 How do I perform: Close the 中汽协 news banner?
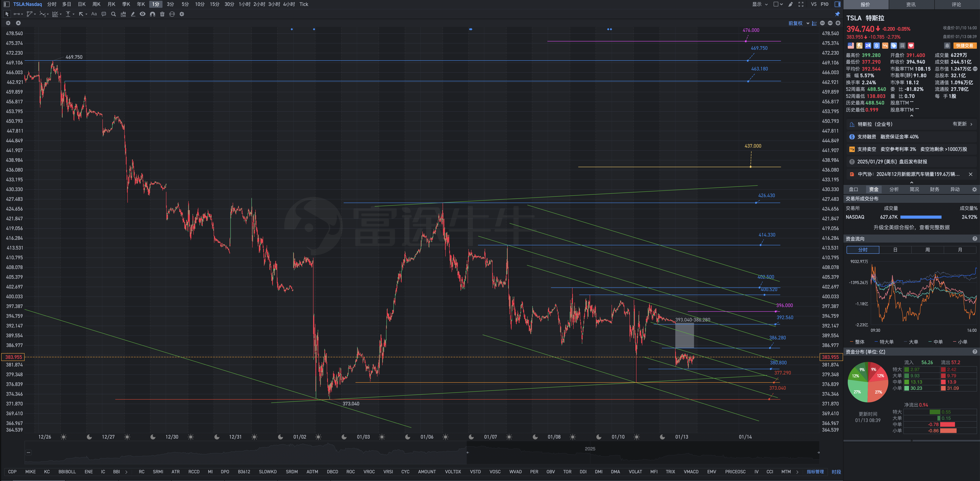pyautogui.click(x=970, y=174)
